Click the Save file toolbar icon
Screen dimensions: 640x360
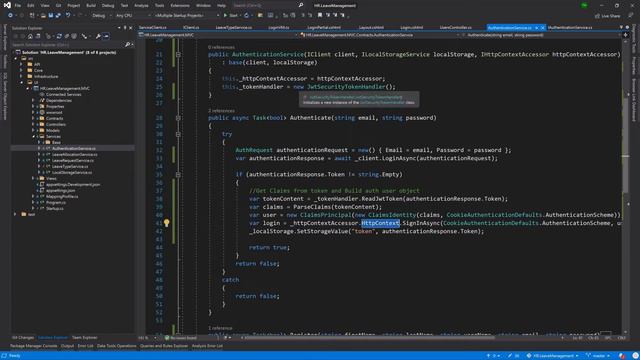[50, 16]
